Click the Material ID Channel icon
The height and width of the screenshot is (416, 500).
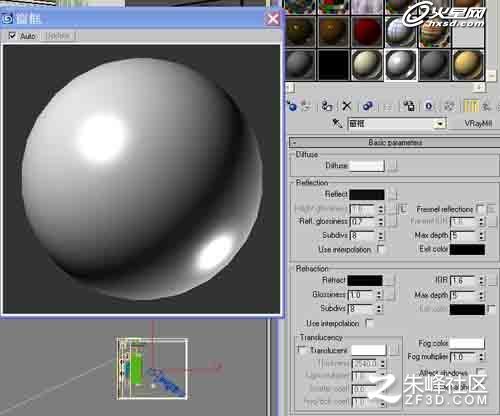[429, 106]
